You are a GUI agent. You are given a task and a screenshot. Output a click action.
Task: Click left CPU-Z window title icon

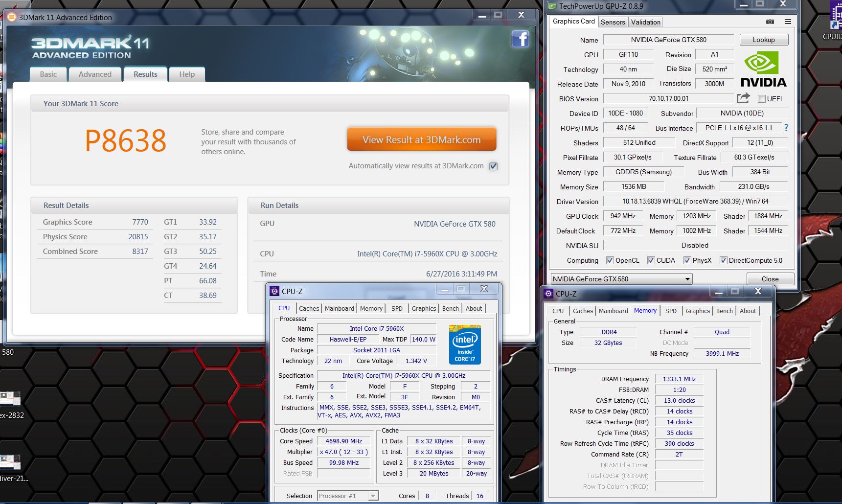(274, 291)
